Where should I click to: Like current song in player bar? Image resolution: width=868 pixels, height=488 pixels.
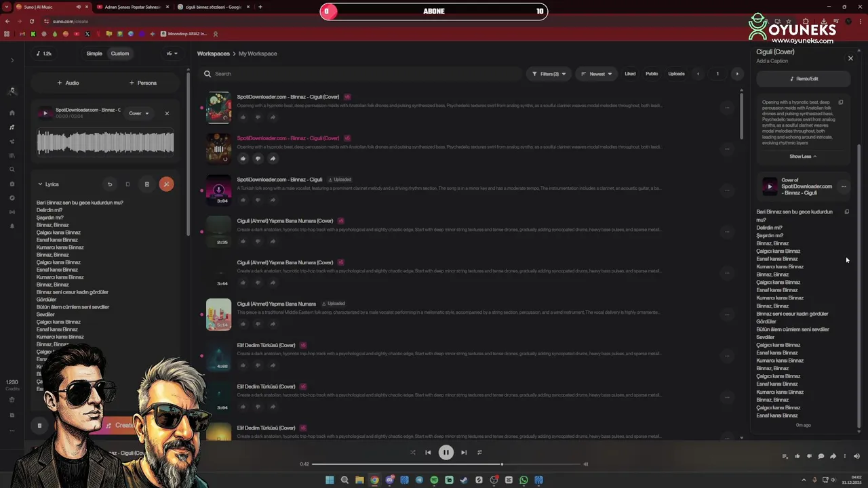point(797,456)
